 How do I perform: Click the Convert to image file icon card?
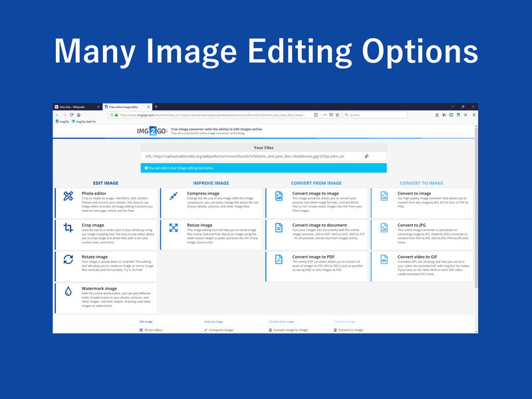[x=384, y=196]
